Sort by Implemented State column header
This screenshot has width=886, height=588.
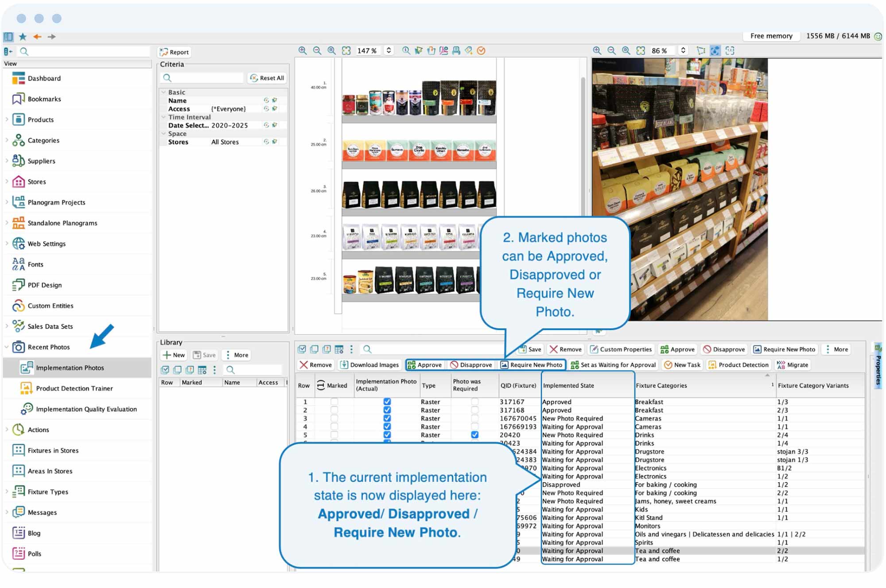(x=587, y=386)
